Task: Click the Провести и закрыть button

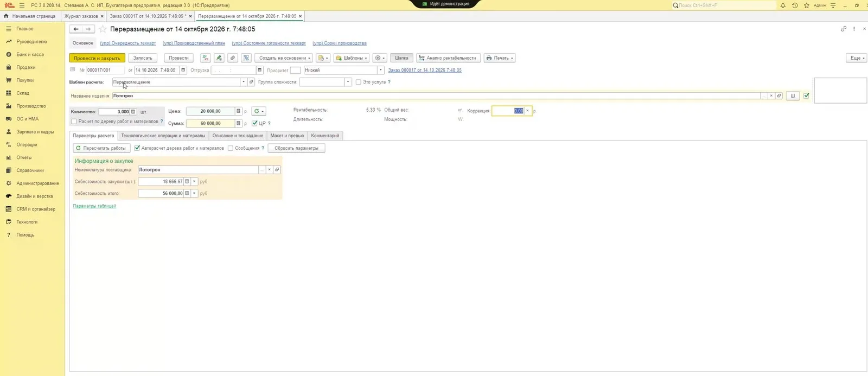Action: point(97,58)
